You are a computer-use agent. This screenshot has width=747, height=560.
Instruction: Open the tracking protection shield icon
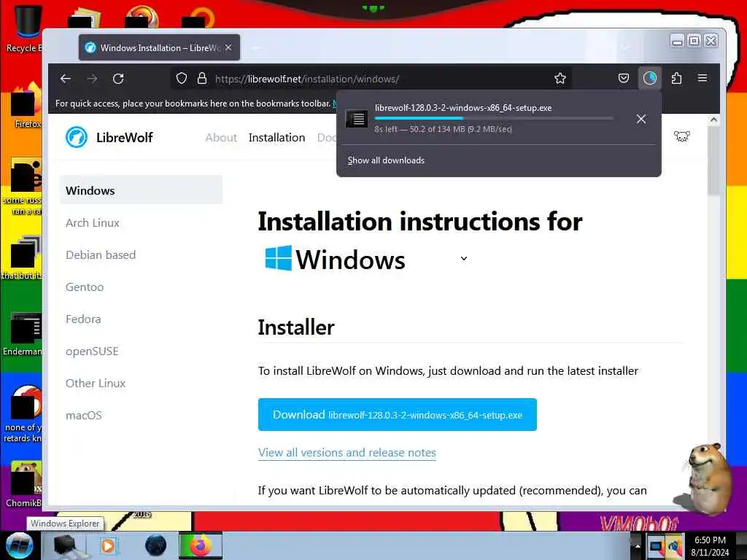click(x=181, y=78)
